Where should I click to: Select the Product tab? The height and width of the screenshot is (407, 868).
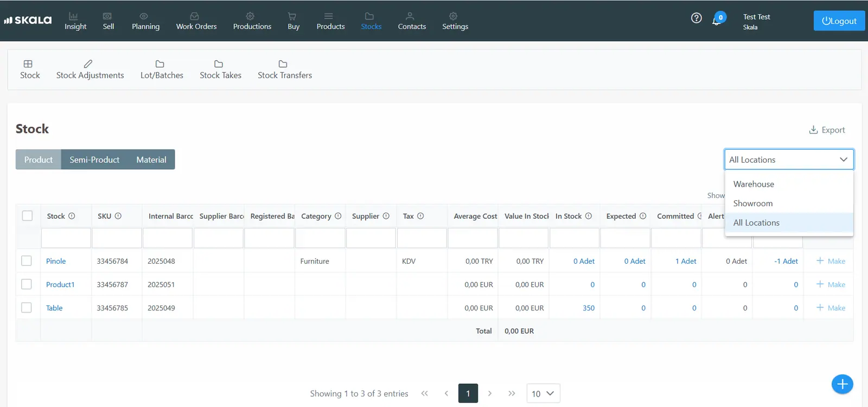pos(39,160)
